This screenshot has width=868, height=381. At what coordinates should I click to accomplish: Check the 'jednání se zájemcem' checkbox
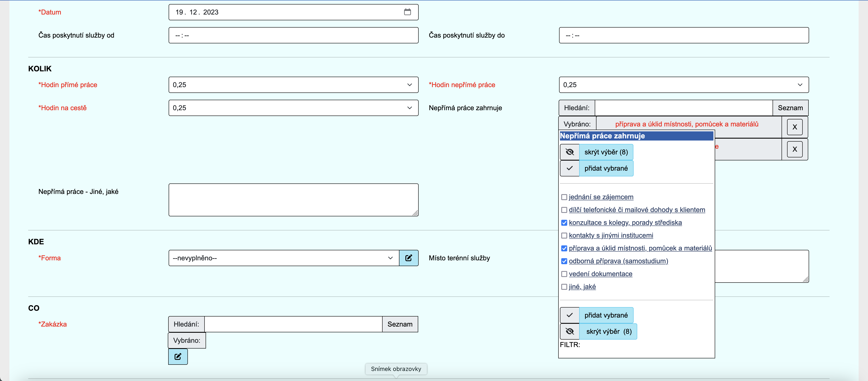point(564,197)
